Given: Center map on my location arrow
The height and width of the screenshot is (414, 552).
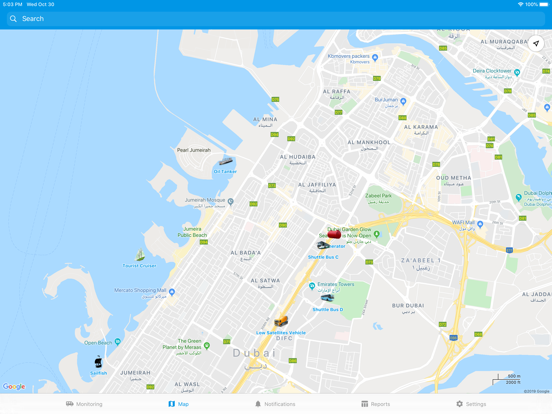Looking at the screenshot, I should pyautogui.click(x=536, y=44).
